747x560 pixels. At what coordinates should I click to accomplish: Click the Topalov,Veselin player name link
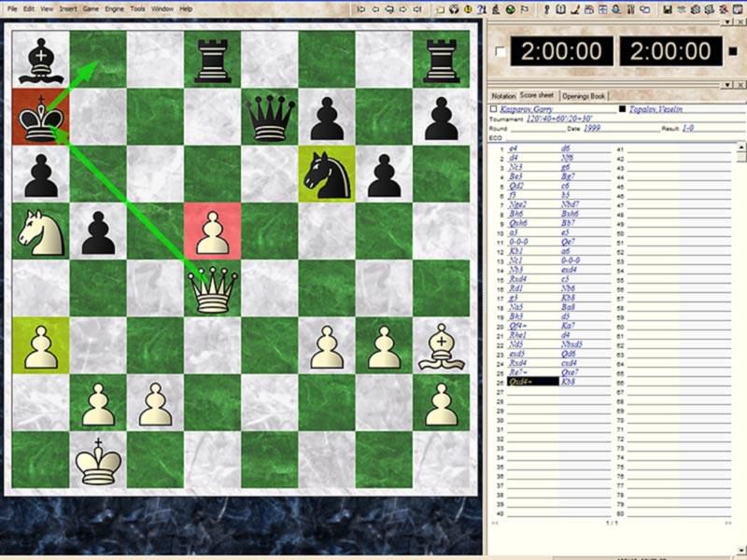click(657, 109)
